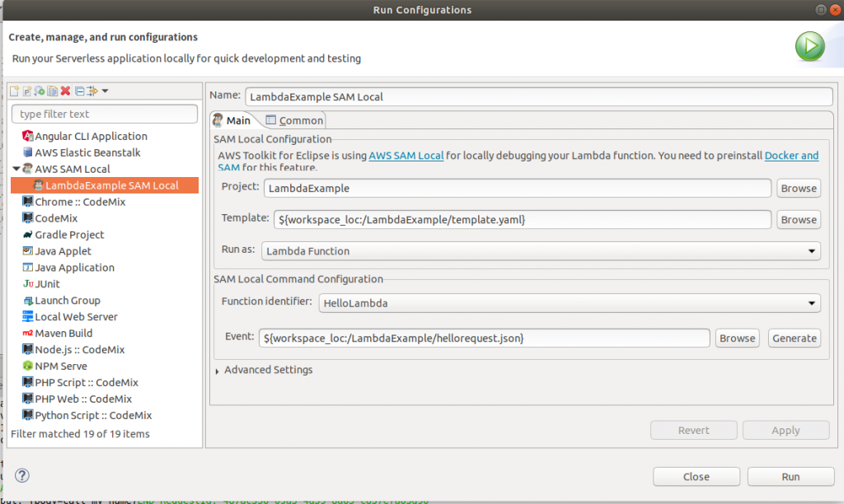Open the AWS SAM Local link
This screenshot has height=504, width=844.
(406, 156)
